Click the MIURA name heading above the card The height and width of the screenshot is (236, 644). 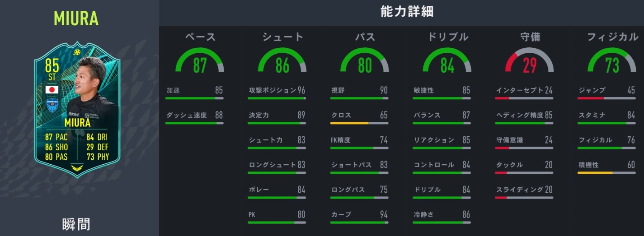[x=76, y=19]
